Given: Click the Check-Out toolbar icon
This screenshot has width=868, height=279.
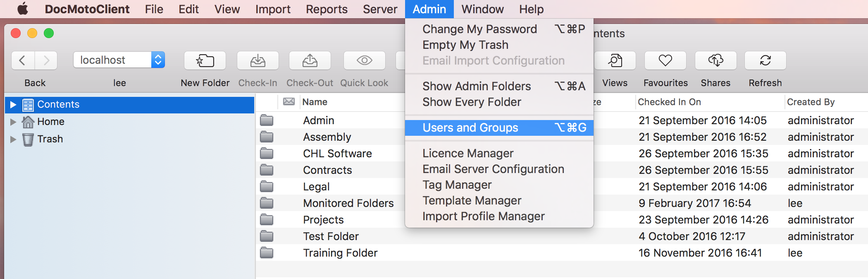Looking at the screenshot, I should pos(310,60).
